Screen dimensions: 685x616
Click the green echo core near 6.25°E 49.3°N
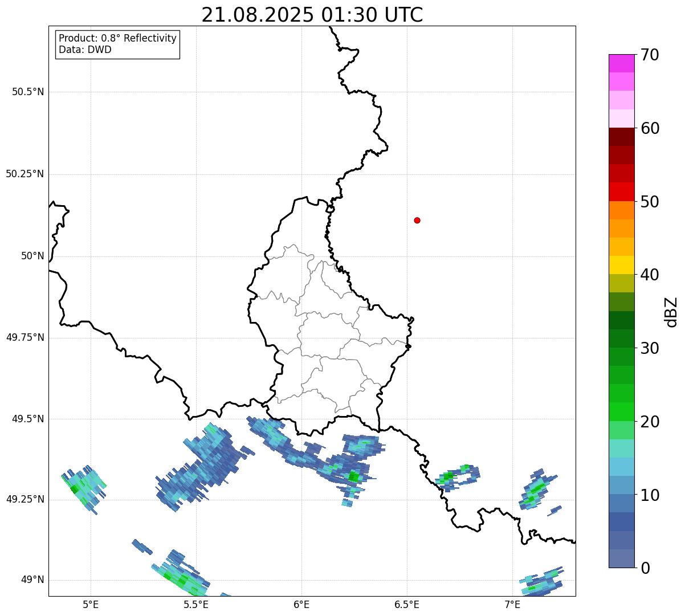click(354, 476)
